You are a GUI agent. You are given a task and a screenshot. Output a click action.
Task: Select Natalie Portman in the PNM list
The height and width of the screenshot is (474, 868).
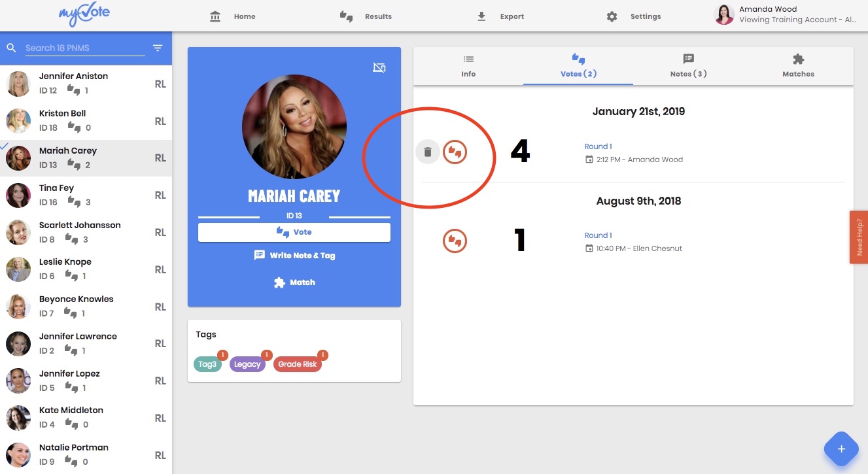click(x=86, y=455)
